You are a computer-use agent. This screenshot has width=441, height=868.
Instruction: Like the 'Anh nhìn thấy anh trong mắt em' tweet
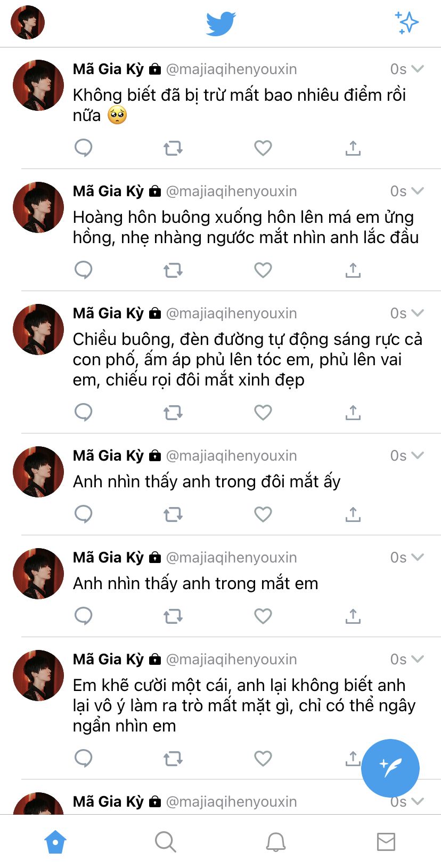coord(263,616)
